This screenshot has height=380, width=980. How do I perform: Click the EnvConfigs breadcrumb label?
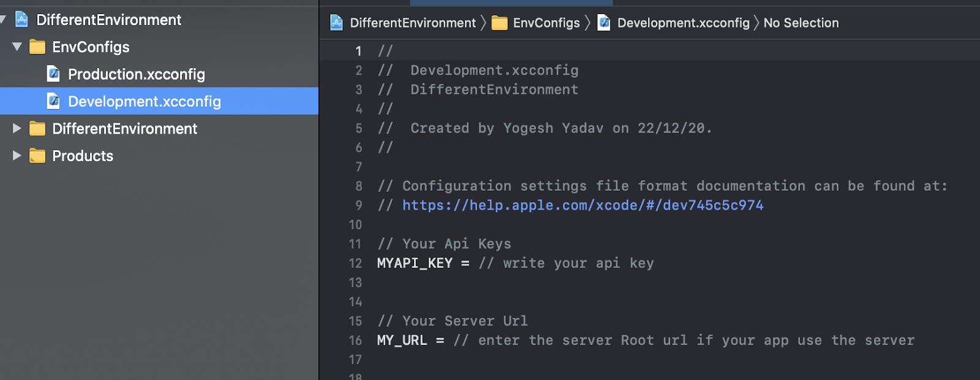tap(546, 23)
